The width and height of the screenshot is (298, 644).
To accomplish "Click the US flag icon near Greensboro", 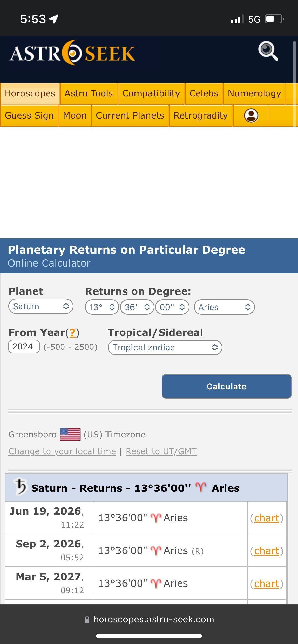I will point(70,434).
